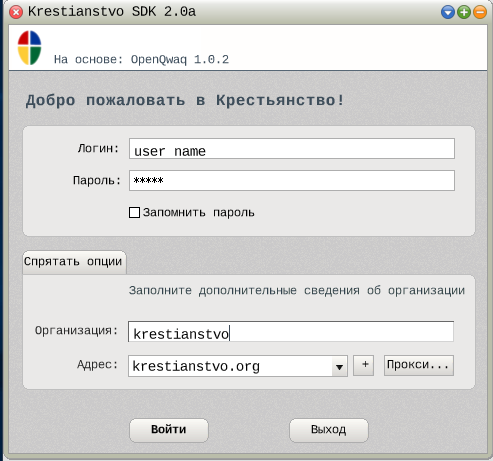Click the Запомнить пароль label text
The width and height of the screenshot is (493, 461).
(199, 213)
